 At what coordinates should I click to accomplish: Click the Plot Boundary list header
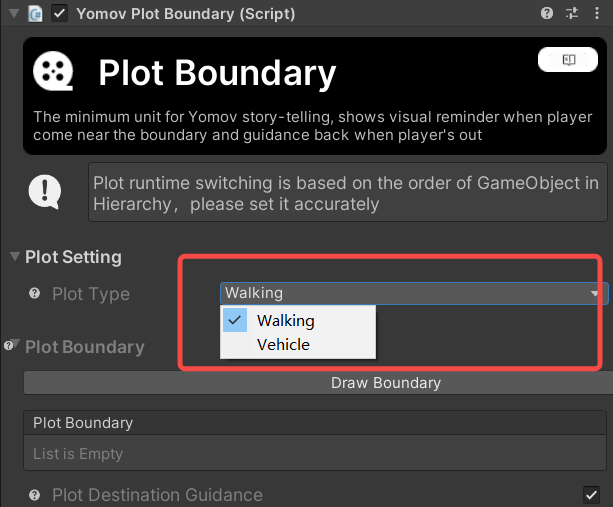[315, 423]
